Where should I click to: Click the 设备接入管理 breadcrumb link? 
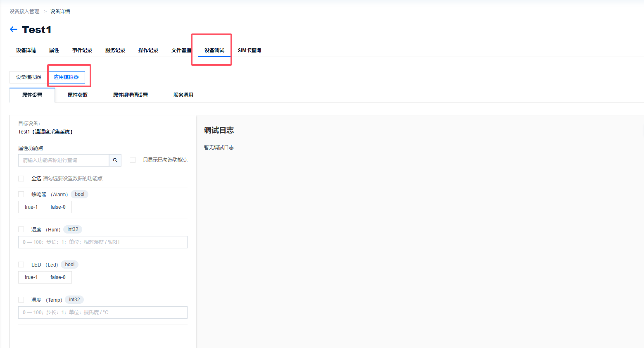(24, 12)
